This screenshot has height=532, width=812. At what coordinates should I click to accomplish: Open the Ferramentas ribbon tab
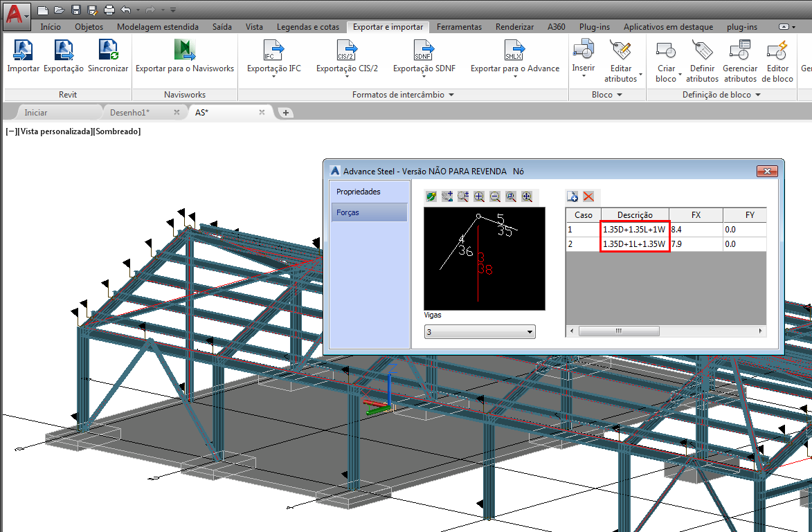[459, 27]
